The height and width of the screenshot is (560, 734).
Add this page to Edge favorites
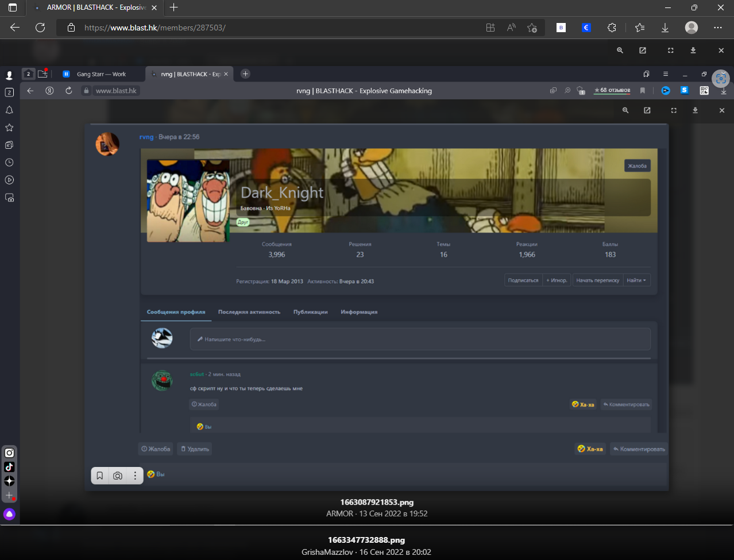(532, 28)
